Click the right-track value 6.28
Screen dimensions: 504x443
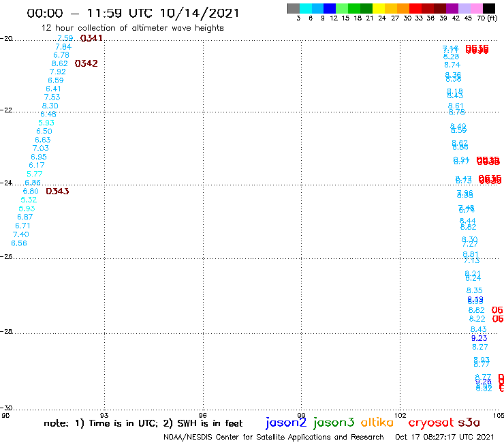(x=452, y=57)
